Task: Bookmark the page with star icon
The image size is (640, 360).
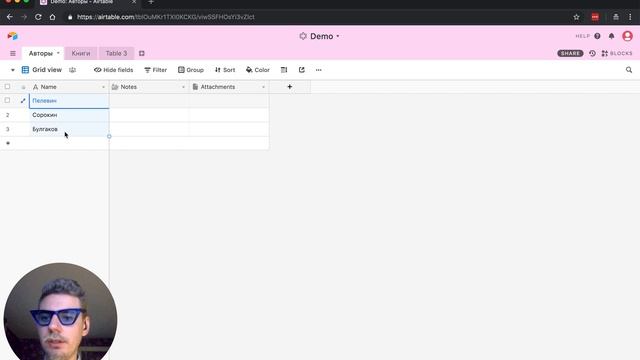Action: (576, 17)
